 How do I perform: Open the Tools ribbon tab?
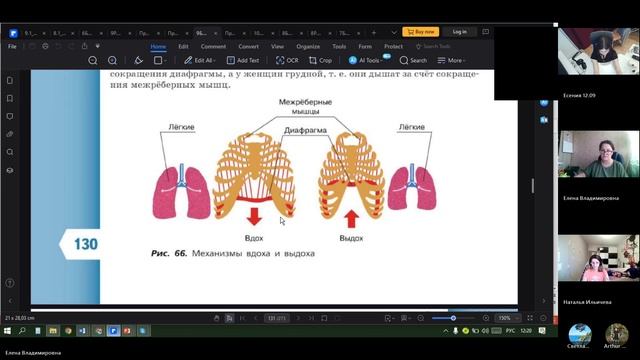pos(339,47)
